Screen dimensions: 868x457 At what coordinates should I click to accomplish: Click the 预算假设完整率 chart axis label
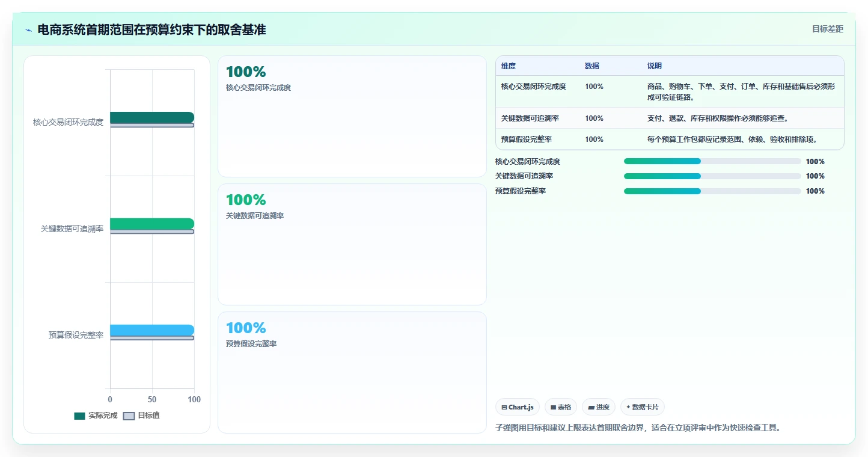(x=76, y=335)
